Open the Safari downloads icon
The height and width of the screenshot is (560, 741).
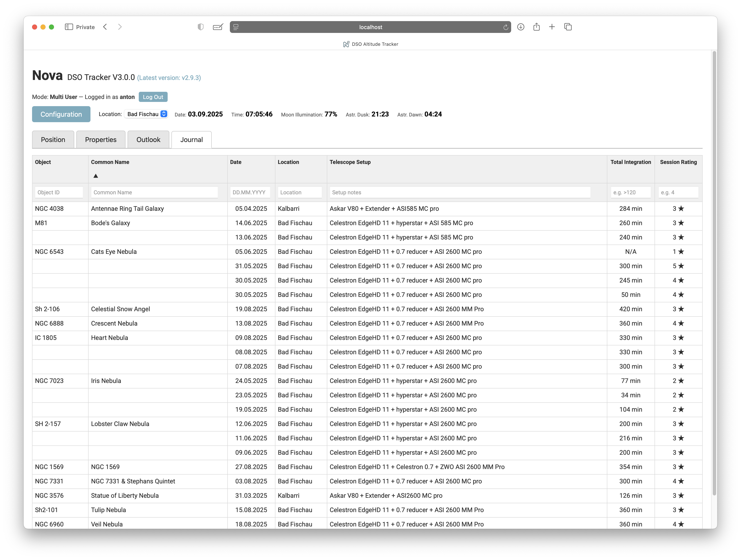(521, 27)
